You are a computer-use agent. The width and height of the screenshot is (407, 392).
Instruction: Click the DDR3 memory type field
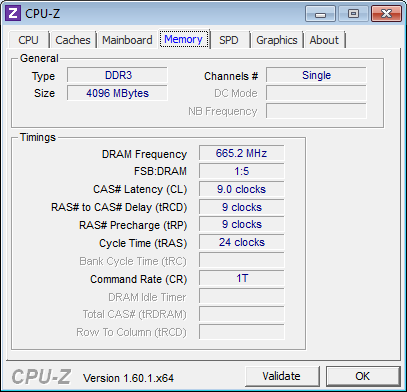click(117, 75)
